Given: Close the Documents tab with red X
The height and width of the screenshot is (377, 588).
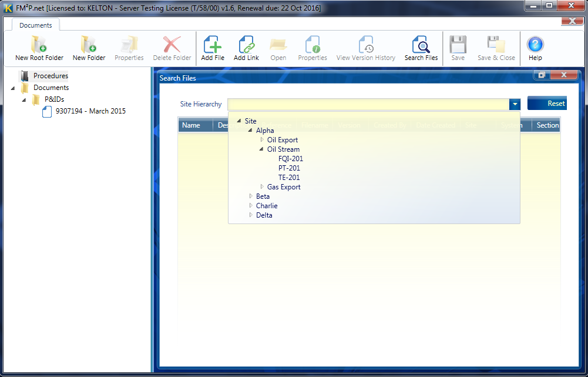Looking at the screenshot, I should 572,21.
